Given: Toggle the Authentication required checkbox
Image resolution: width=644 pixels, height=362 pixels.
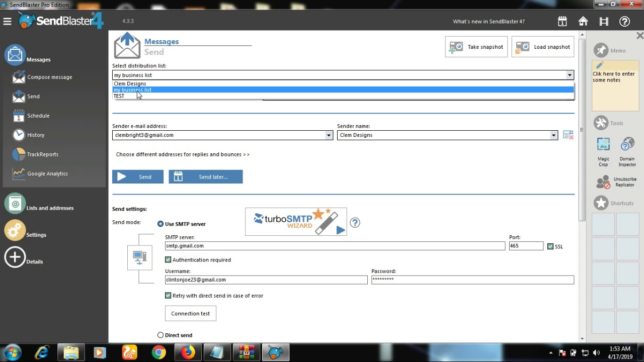Looking at the screenshot, I should (168, 259).
